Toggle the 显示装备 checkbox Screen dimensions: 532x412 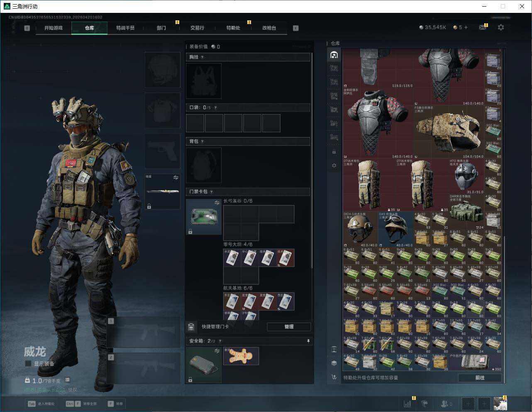(x=28, y=363)
